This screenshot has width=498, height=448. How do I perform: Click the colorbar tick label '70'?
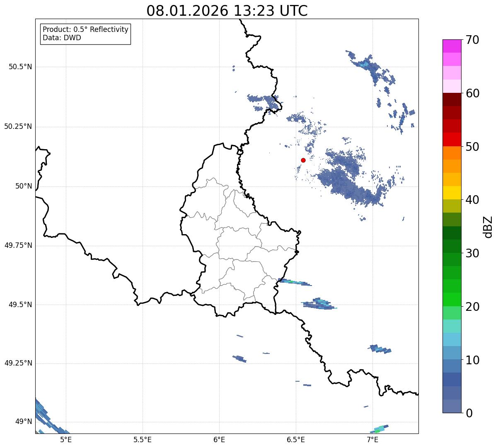click(x=472, y=40)
